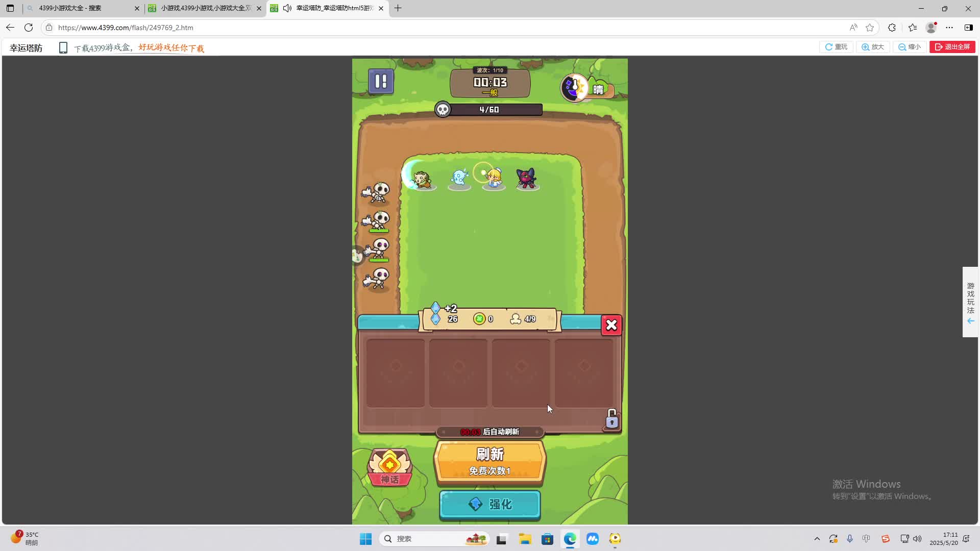Expand the 游戏玩法 side panel
The width and height of the screenshot is (980, 551).
point(970,302)
